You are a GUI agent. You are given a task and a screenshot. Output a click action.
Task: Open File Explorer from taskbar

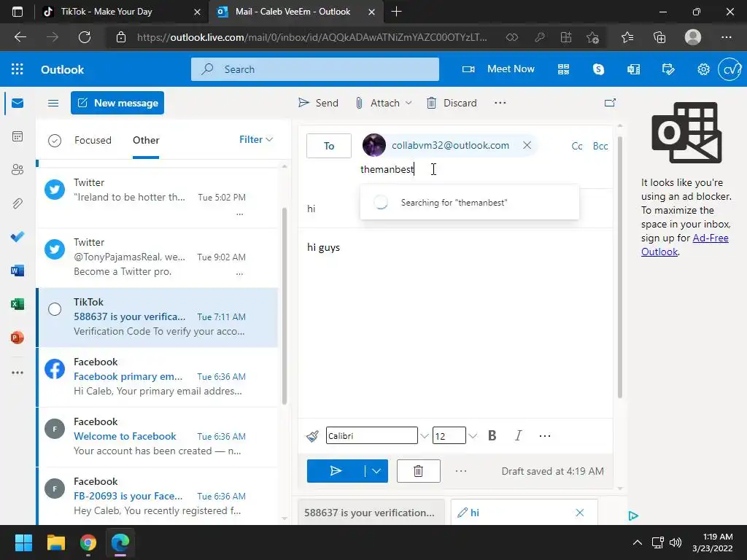55,542
